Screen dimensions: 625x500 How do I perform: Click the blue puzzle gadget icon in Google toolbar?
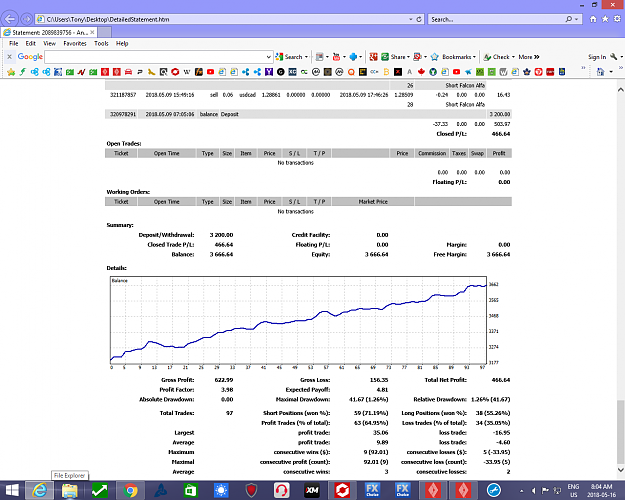tap(353, 57)
